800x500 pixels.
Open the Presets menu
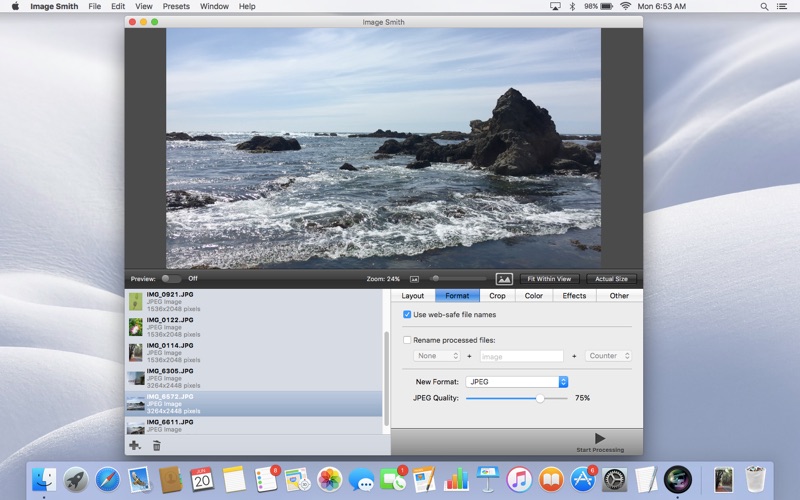tap(176, 7)
